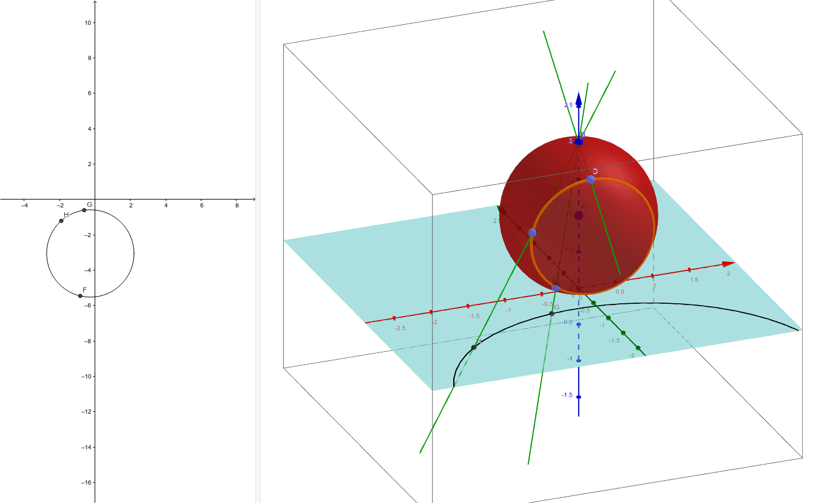Click label 2.5 on the blue z-axis

click(x=569, y=105)
